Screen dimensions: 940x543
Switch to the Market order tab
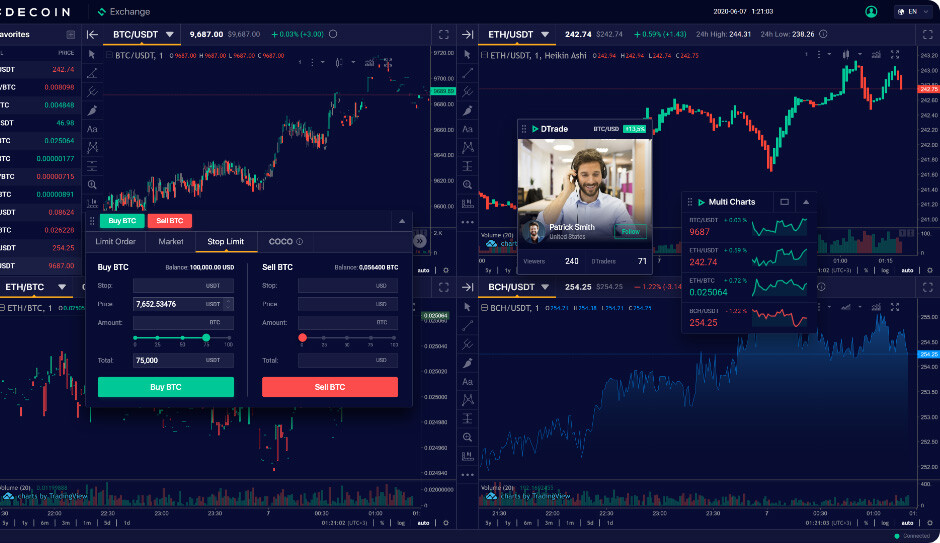click(x=171, y=242)
